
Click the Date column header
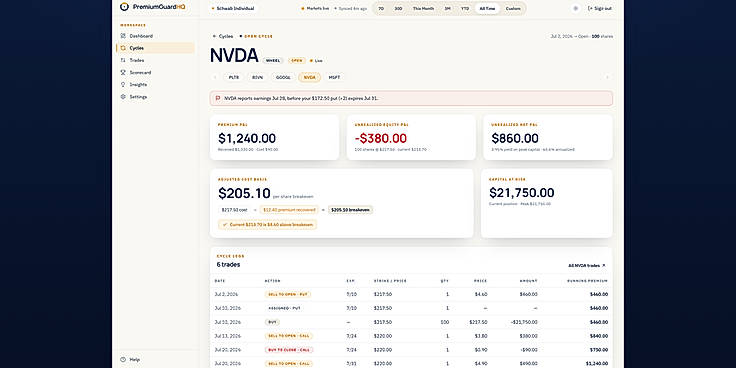click(x=220, y=281)
